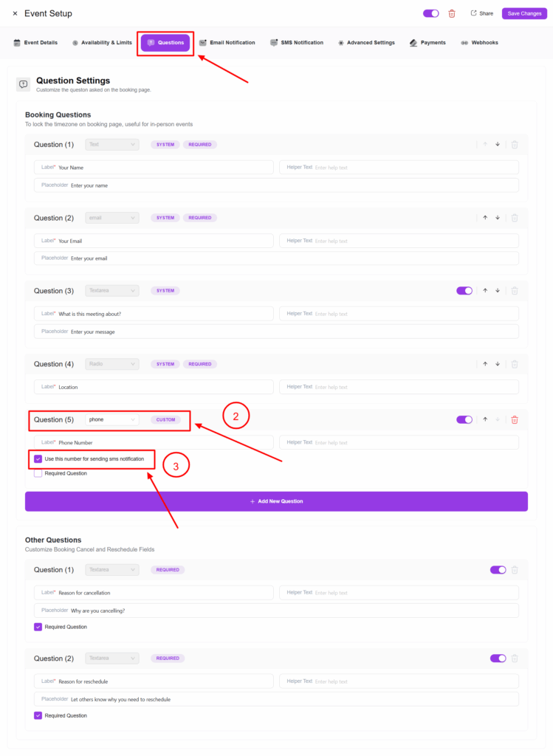Viewport: 553px width, 756px height.
Task: Close Event Setup with the X icon
Action: coord(15,13)
